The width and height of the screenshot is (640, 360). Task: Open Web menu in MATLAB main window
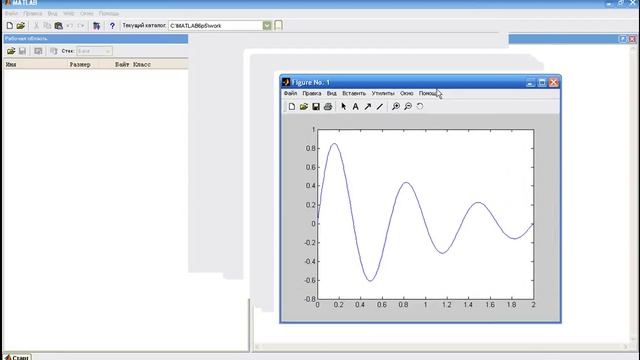pos(69,13)
